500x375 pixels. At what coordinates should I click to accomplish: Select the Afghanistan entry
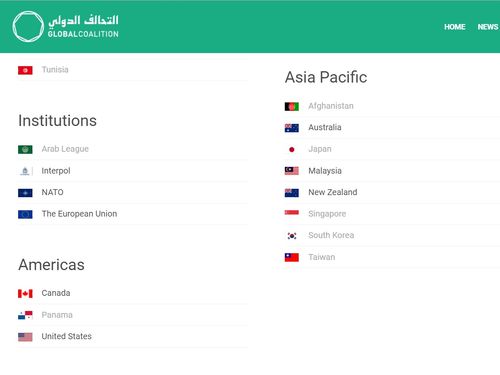(331, 106)
